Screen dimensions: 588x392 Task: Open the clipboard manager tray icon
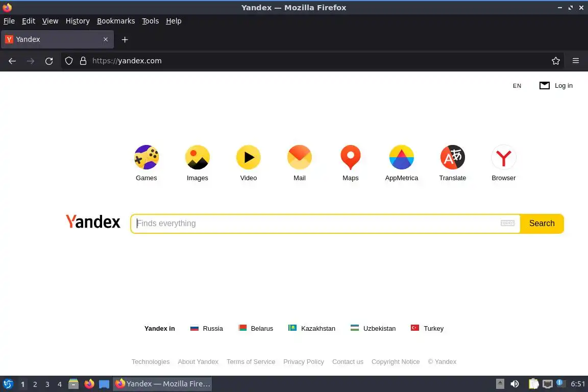[x=533, y=384]
